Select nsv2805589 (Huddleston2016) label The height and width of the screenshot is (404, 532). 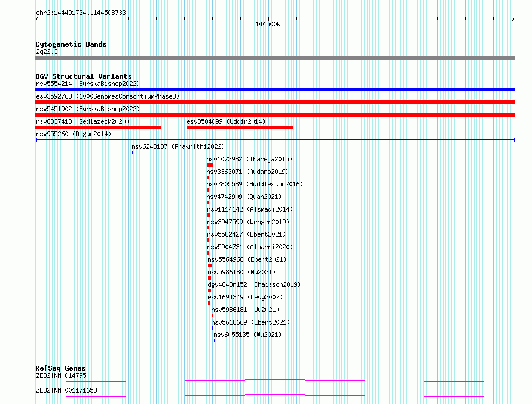pos(255,184)
